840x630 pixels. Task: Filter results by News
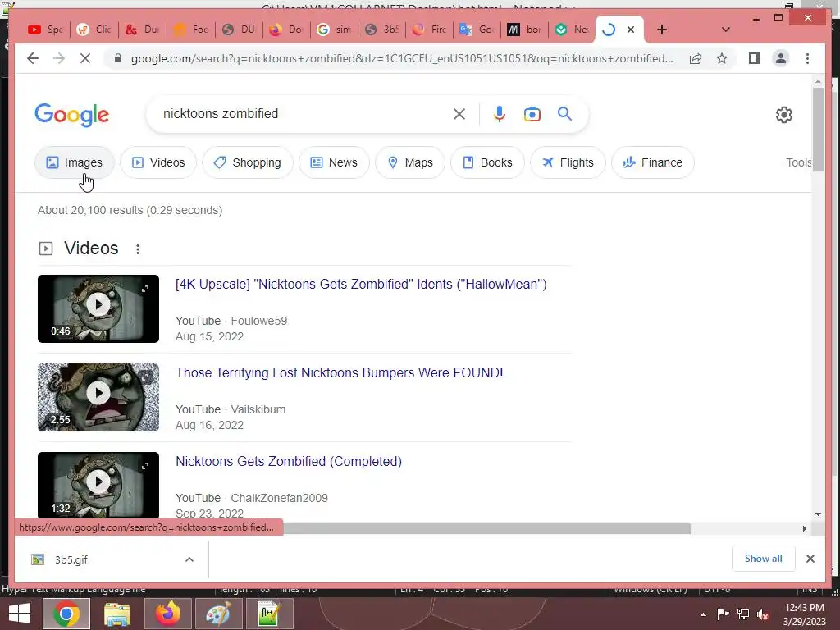point(334,162)
